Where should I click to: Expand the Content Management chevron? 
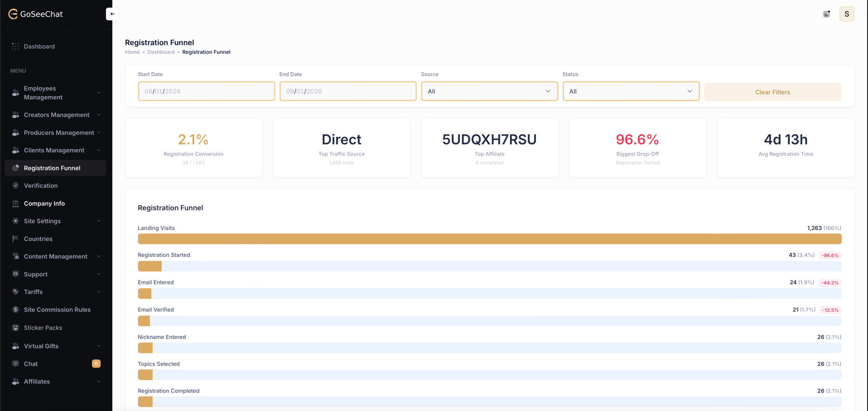[x=99, y=257]
